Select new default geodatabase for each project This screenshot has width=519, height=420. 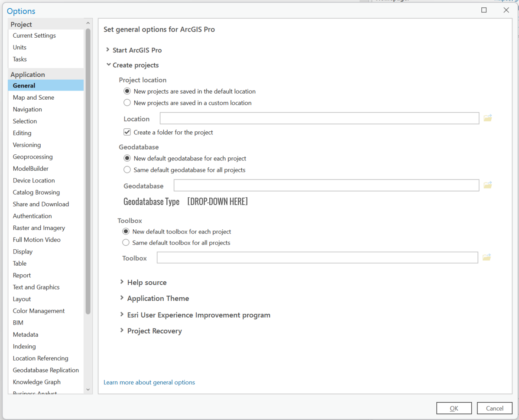(127, 158)
